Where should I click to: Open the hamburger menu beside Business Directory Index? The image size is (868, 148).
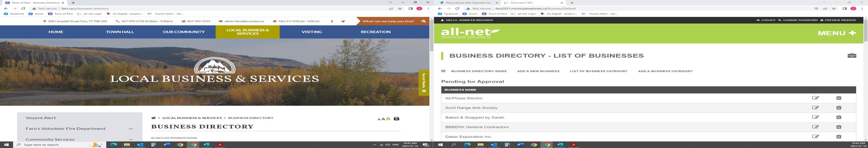tap(443, 71)
